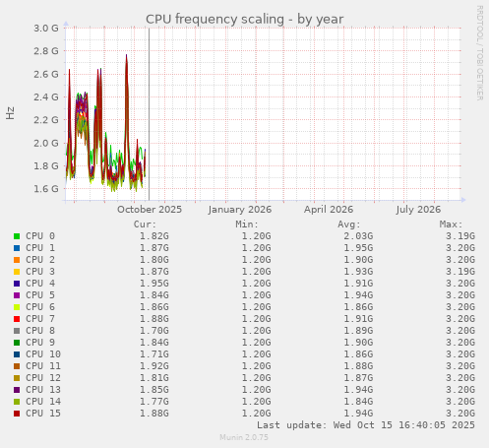Image resolution: width=489 pixels, height=448 pixels.
Task: Click the CPU 14 olive green swatch
Action: point(17,402)
